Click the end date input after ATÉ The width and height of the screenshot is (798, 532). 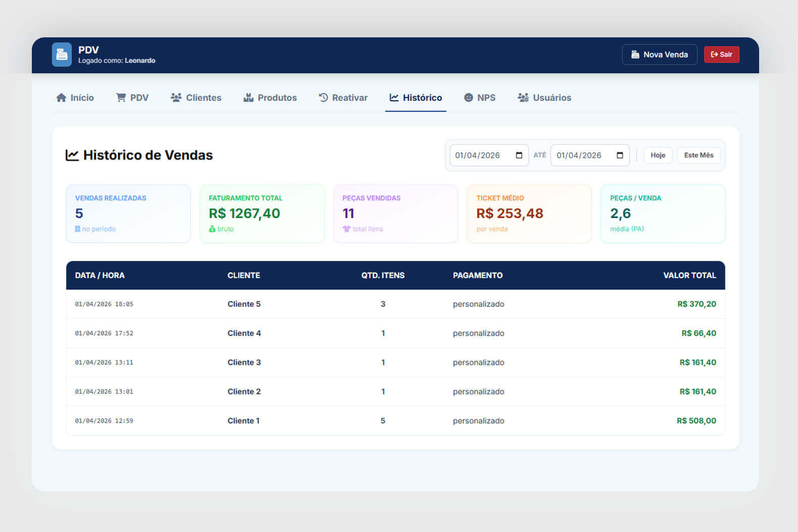(590, 155)
